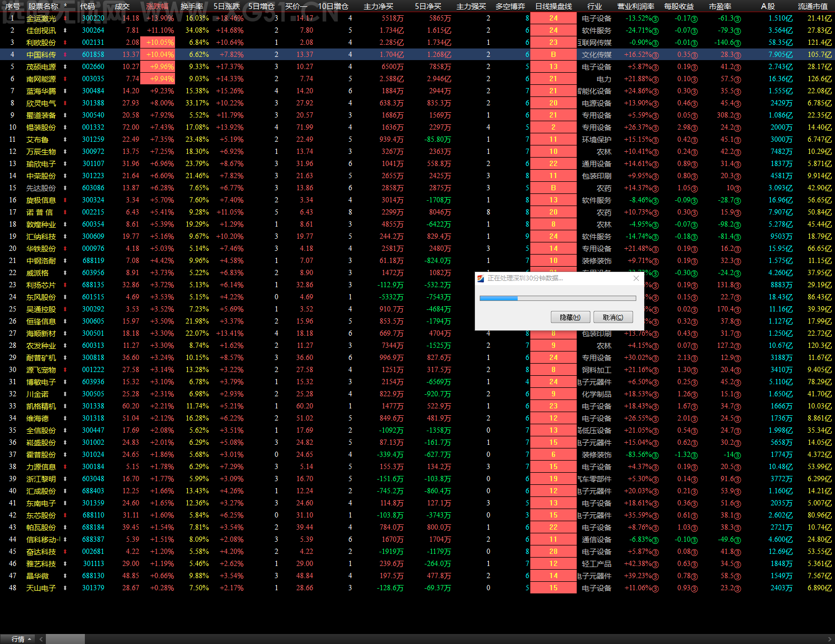Select the 中国科传 stock name in highlighted row
This screenshot has height=644, width=835.
(41, 55)
